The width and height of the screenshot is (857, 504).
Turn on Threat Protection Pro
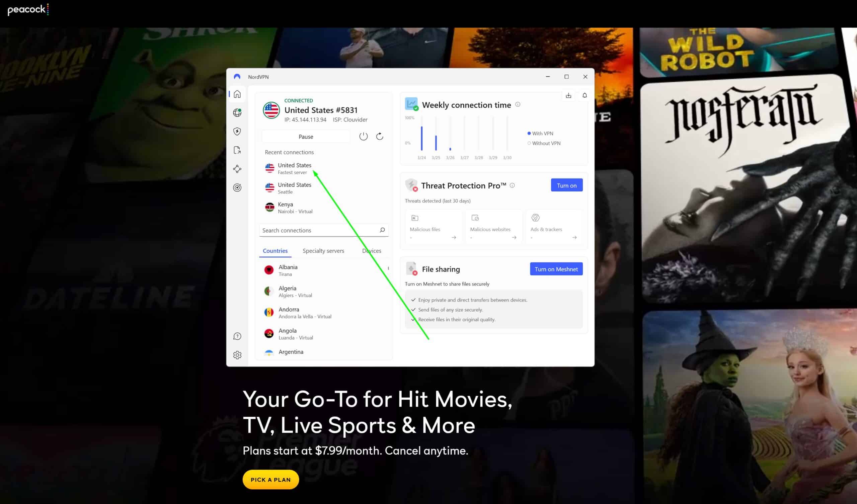click(566, 185)
